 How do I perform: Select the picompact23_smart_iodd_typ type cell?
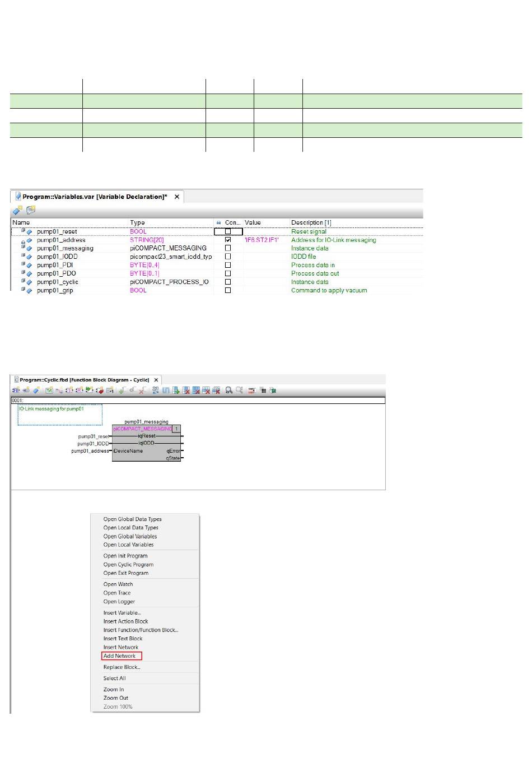[x=171, y=257]
